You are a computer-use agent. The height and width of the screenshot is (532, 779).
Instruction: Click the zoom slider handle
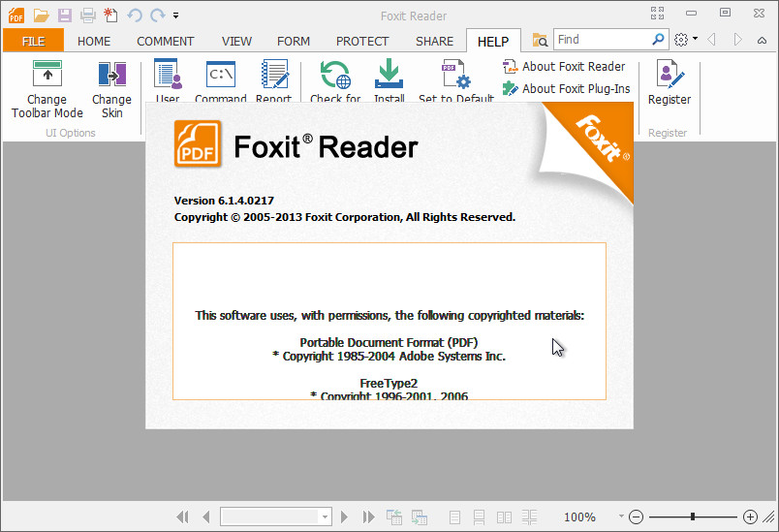693,517
